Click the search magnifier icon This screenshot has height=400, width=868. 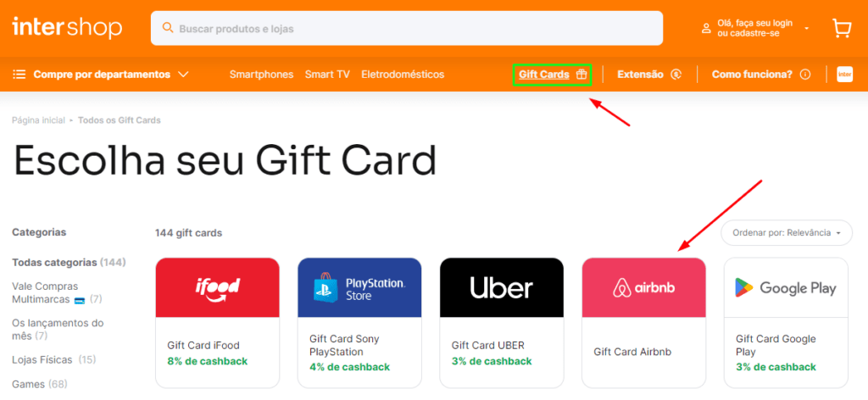pyautogui.click(x=167, y=28)
